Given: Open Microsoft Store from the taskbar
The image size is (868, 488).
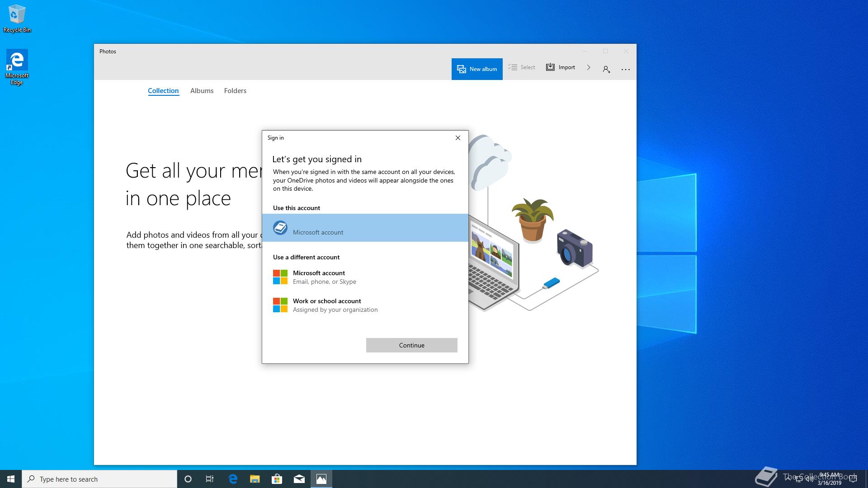Looking at the screenshot, I should pos(277,479).
